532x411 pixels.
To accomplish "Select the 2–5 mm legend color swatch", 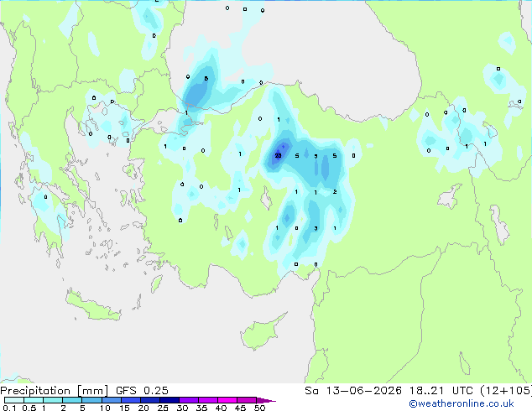I will pyautogui.click(x=73, y=400).
